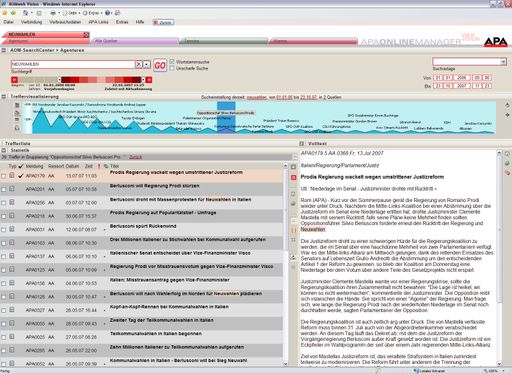The image size is (512, 374).
Task: Collapse the AOM-SearchCenter panel
Action: [4, 50]
